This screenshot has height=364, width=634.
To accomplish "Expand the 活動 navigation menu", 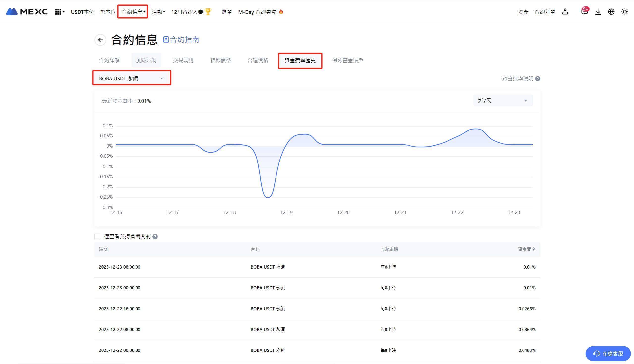I will [158, 12].
